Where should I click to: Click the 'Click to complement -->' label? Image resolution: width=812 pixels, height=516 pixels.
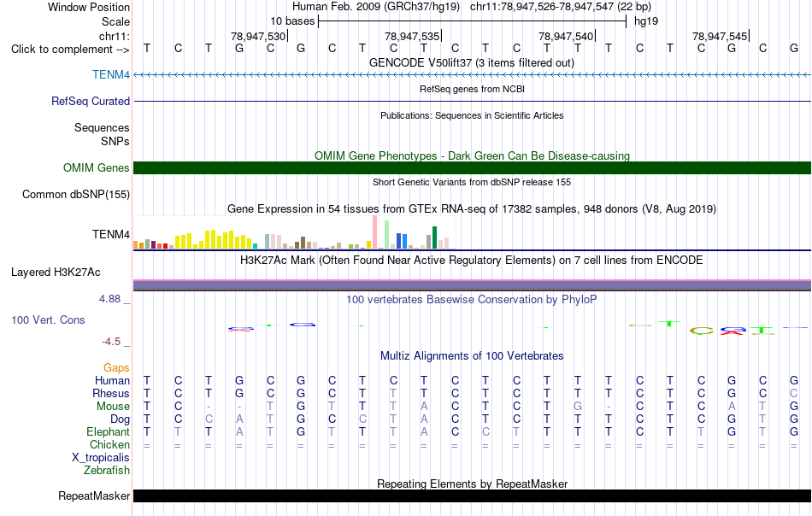tap(70, 50)
